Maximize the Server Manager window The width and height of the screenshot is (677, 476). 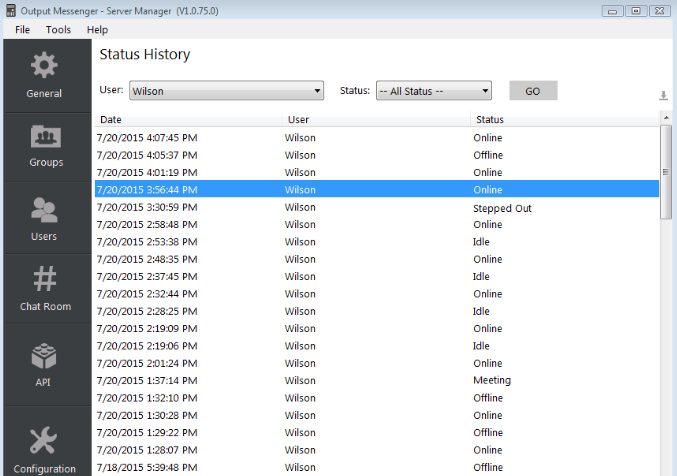(636, 11)
